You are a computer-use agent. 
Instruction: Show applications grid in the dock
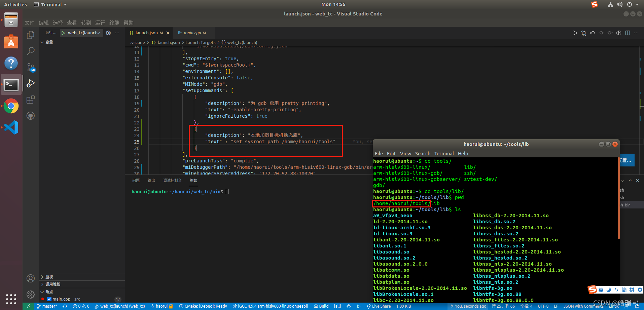pyautogui.click(x=11, y=299)
